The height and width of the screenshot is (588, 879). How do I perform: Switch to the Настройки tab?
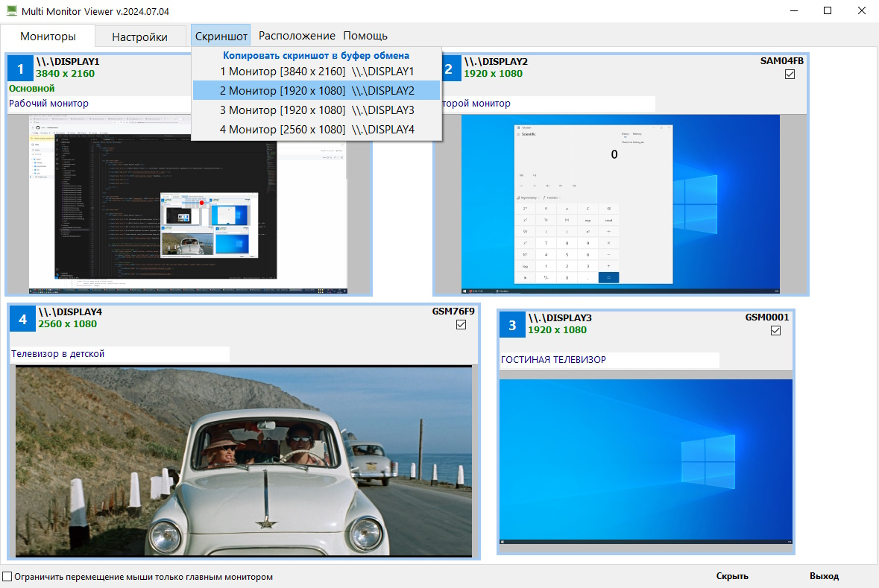pos(139,37)
